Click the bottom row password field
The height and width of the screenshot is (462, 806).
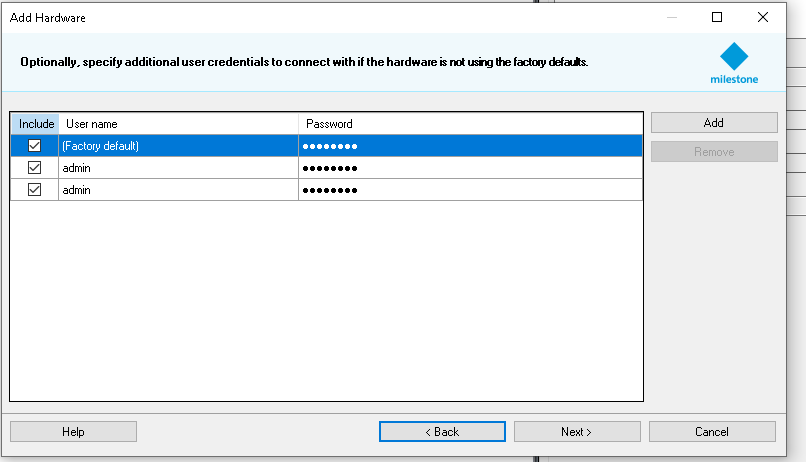(x=470, y=190)
